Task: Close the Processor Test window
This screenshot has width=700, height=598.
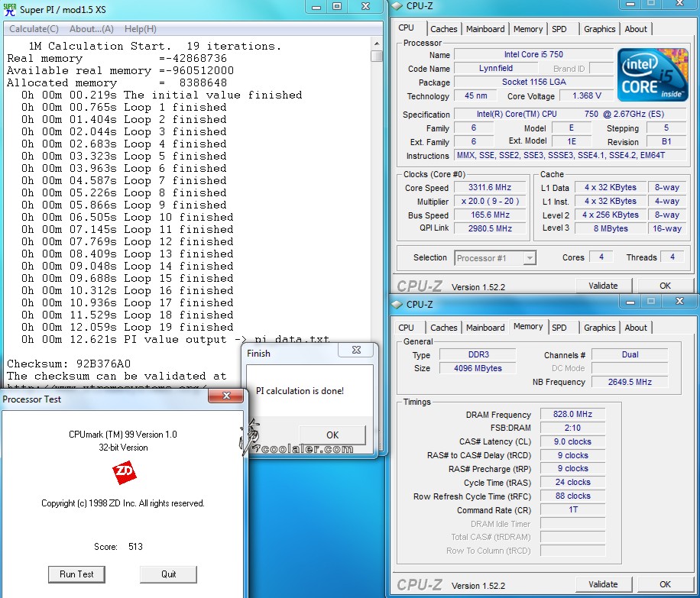Action: tap(226, 396)
